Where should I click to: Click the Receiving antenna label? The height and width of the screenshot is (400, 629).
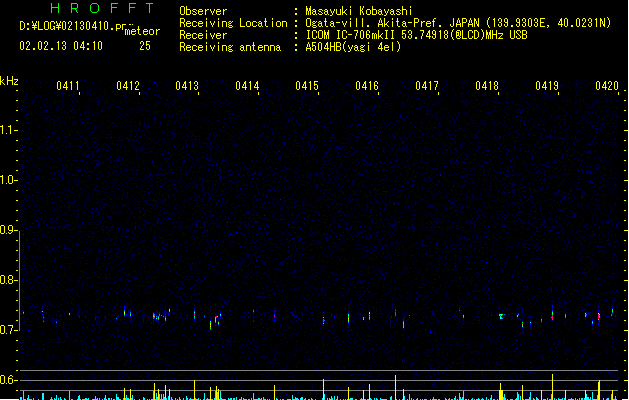(230, 47)
